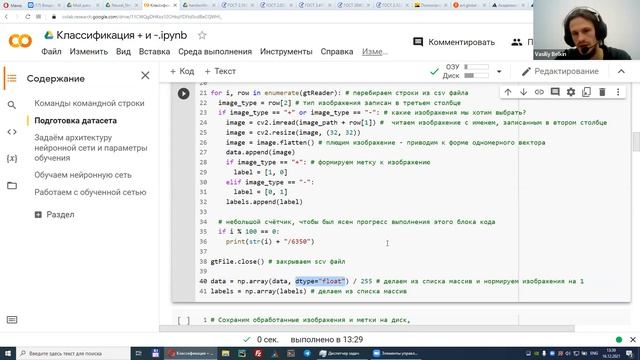The image size is (640, 360).
Task: Go to section Работаем с обученной сетью
Action: click(x=90, y=192)
